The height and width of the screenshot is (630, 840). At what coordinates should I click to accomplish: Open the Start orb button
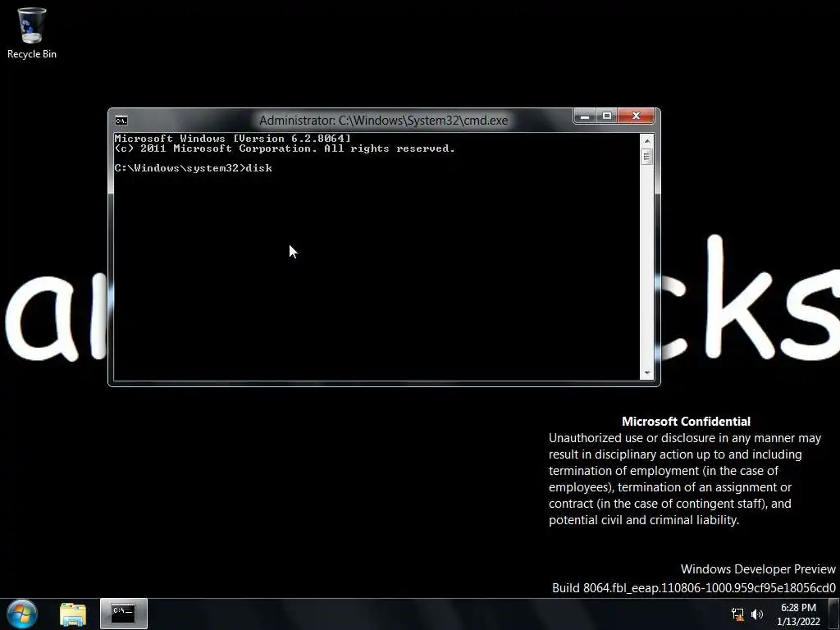click(x=22, y=614)
